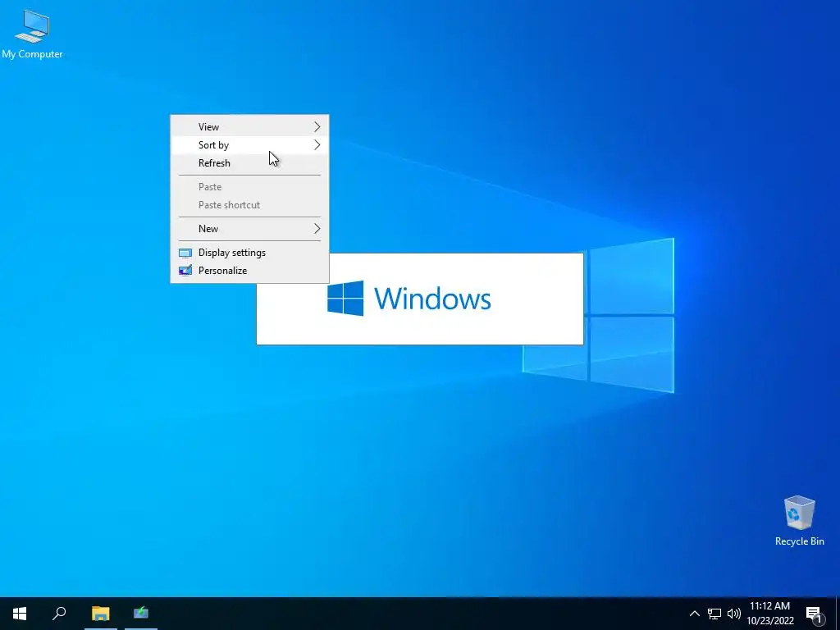Open network status tray icon

point(714,614)
